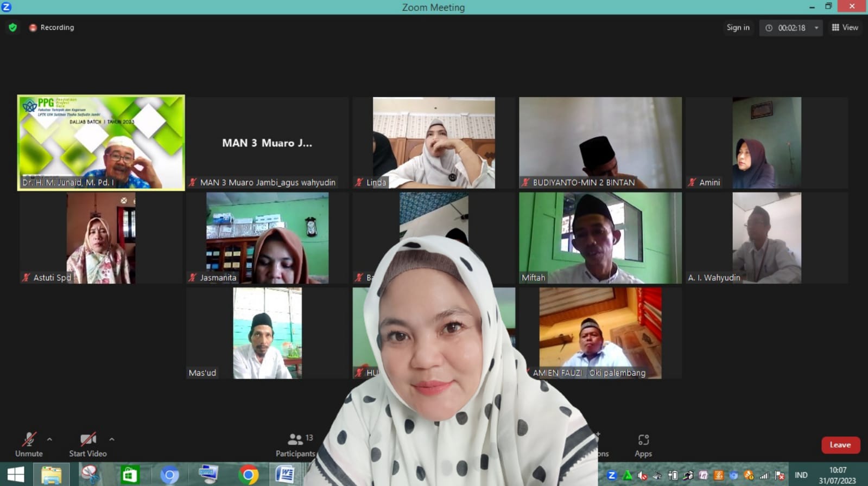Unmute the microphone

tap(29, 445)
